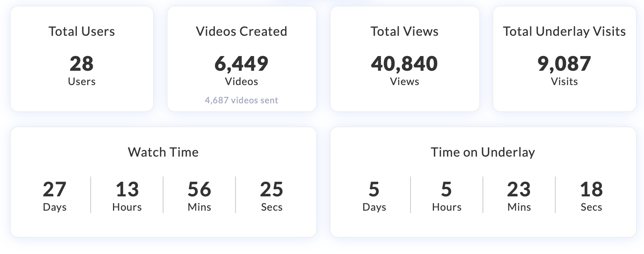The image size is (644, 254).
Task: Select the 28 Users count
Action: [x=82, y=64]
